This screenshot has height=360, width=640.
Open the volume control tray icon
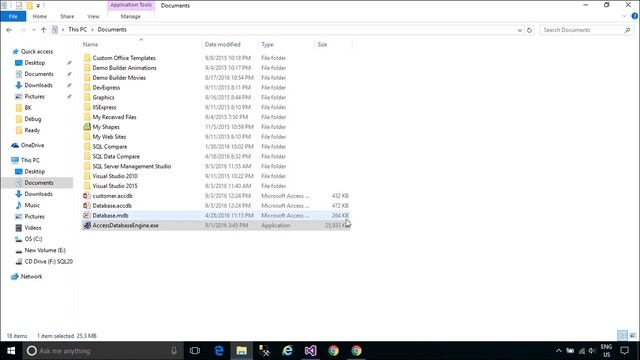592,351
